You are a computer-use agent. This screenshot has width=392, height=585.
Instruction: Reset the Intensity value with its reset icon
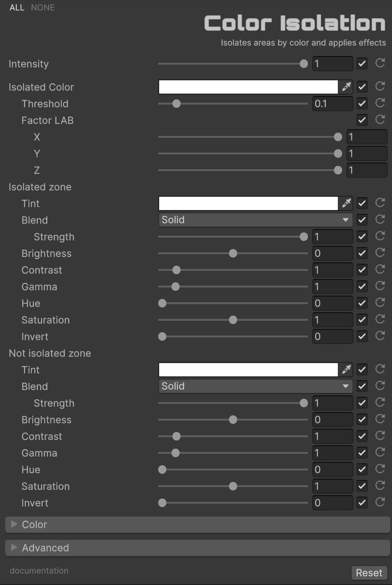(380, 63)
